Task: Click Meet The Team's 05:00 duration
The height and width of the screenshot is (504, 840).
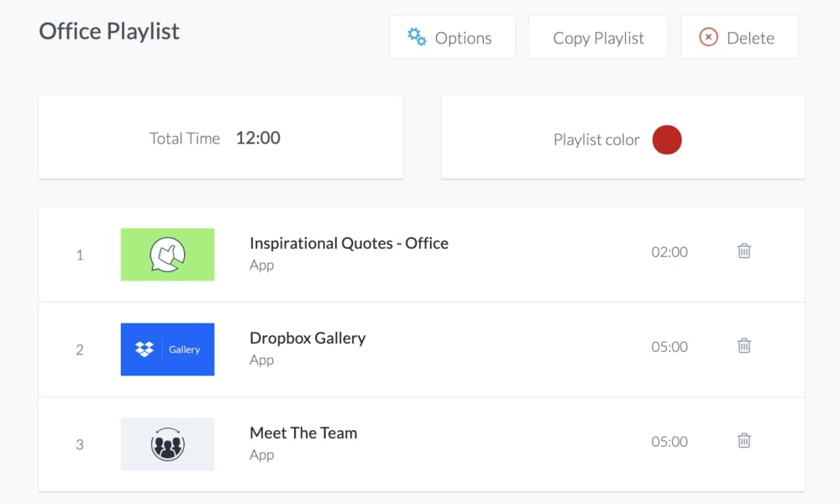Action: tap(669, 441)
